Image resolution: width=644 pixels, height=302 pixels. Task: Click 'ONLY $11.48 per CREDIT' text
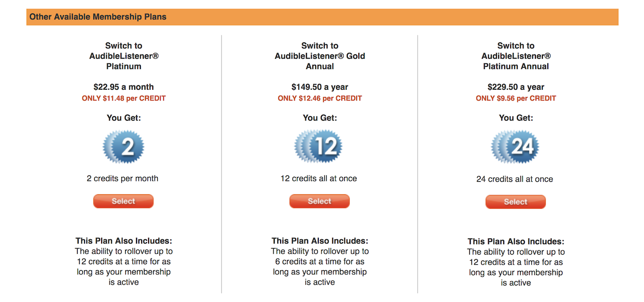click(123, 98)
